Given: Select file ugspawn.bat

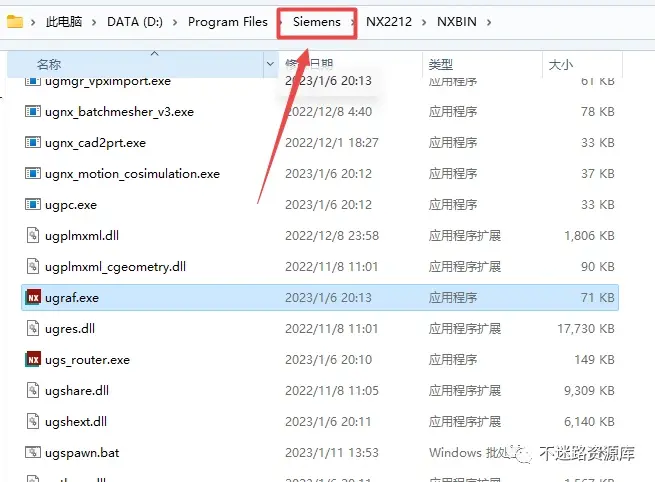Looking at the screenshot, I should click(x=82, y=453).
